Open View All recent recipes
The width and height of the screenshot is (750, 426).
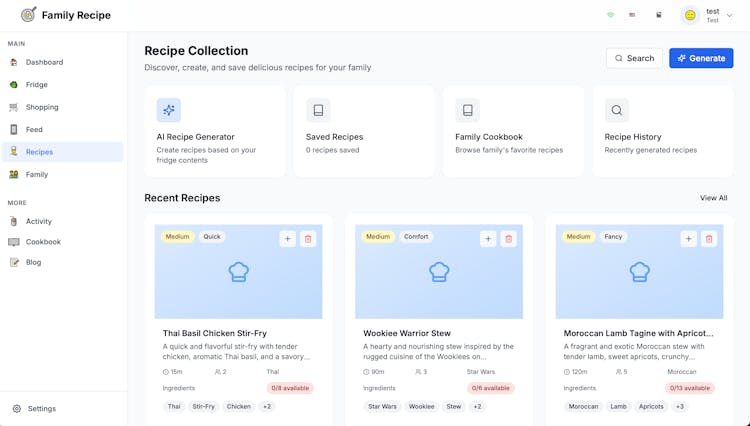[713, 198]
